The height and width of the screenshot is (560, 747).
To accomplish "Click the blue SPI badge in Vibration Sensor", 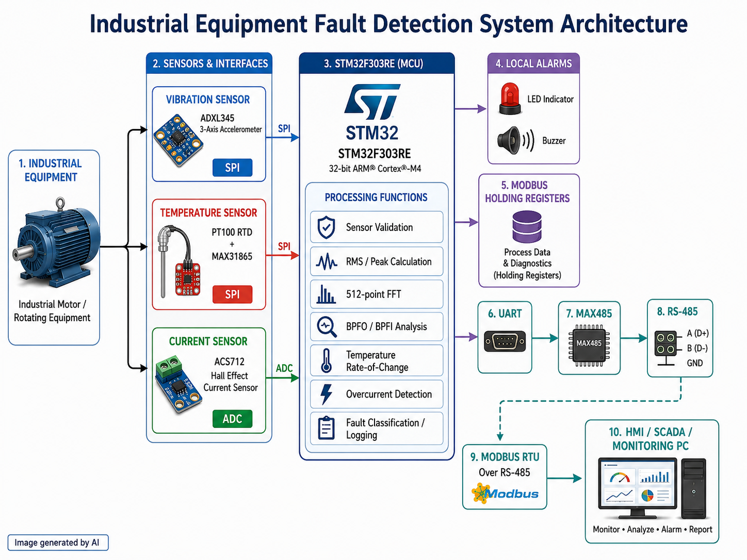I will tap(232, 168).
